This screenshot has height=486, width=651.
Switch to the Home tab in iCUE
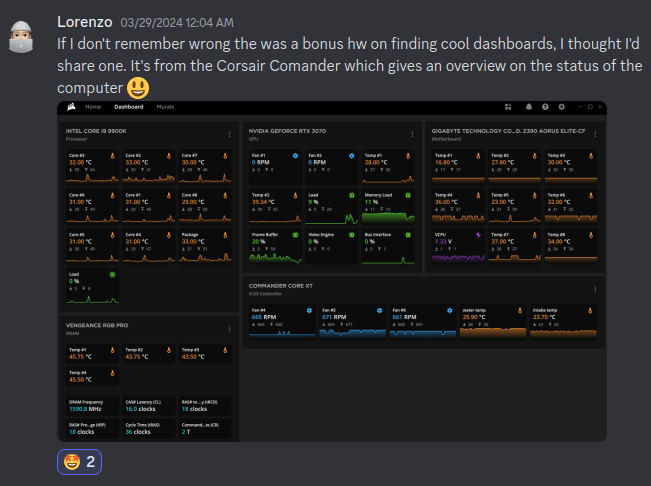(x=93, y=107)
